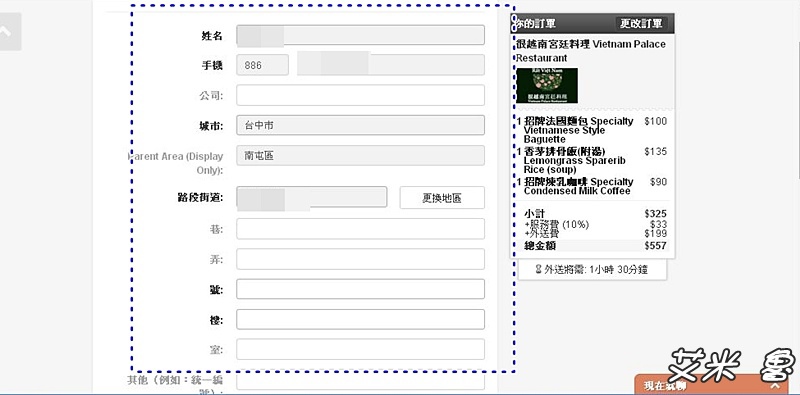Click the 弄 alley input field

click(360, 259)
